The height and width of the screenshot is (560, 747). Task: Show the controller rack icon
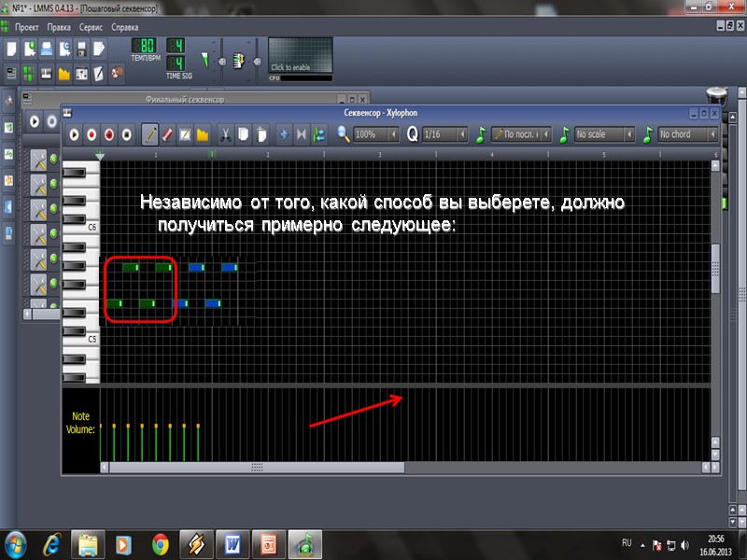click(117, 74)
